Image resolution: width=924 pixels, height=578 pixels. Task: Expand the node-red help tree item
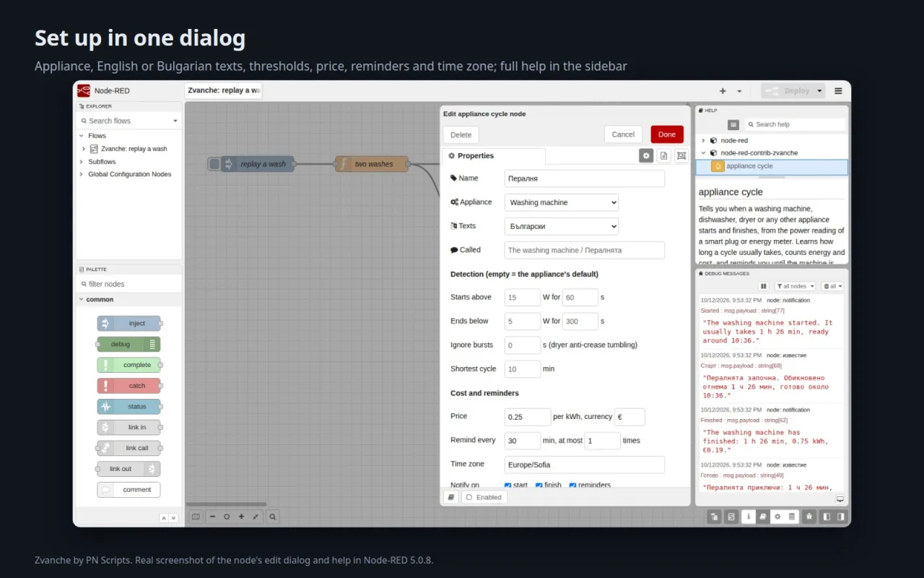pos(703,140)
